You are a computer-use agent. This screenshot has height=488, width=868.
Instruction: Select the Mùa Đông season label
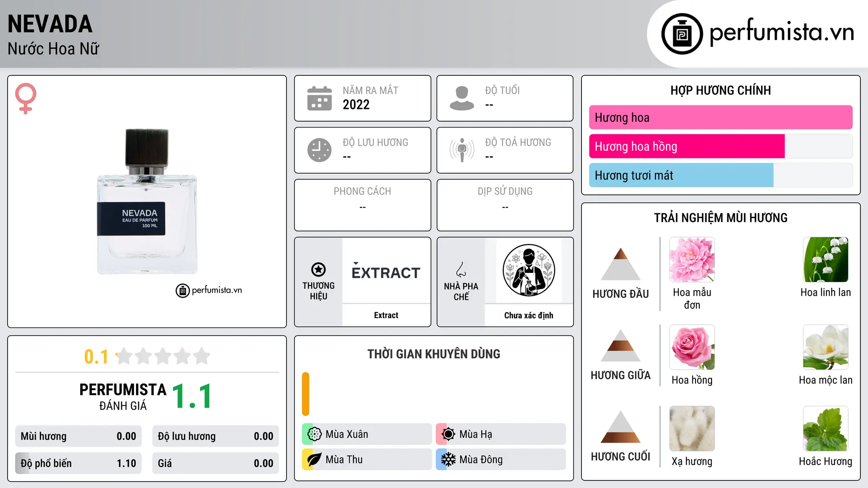tap(481, 460)
